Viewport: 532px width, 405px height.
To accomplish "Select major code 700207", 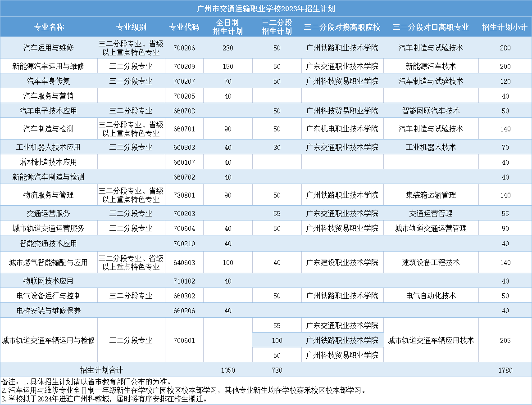I will pos(184,81).
